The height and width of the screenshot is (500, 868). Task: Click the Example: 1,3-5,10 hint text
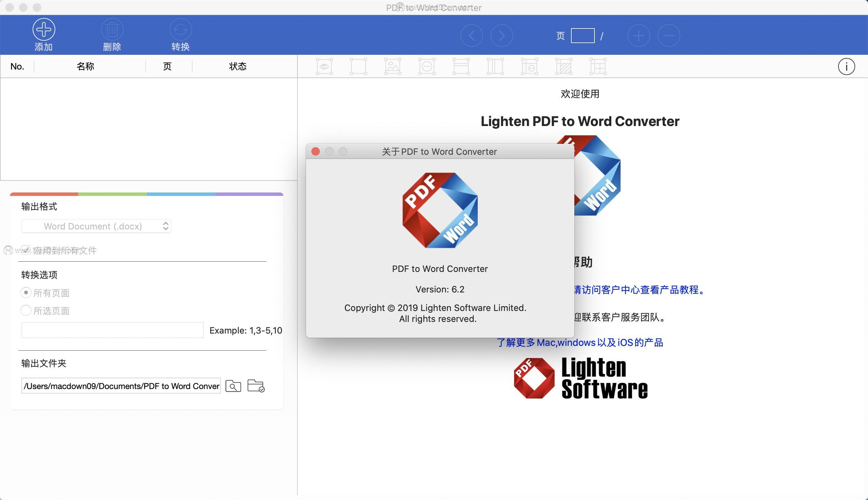pos(246,330)
